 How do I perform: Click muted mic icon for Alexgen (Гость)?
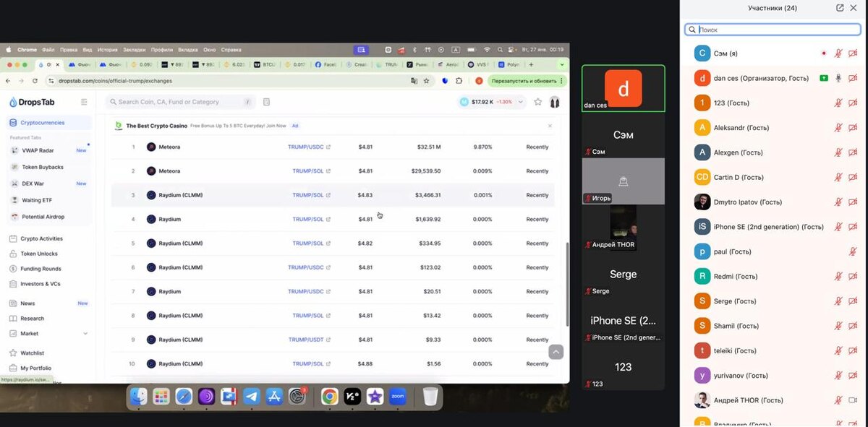click(x=838, y=152)
